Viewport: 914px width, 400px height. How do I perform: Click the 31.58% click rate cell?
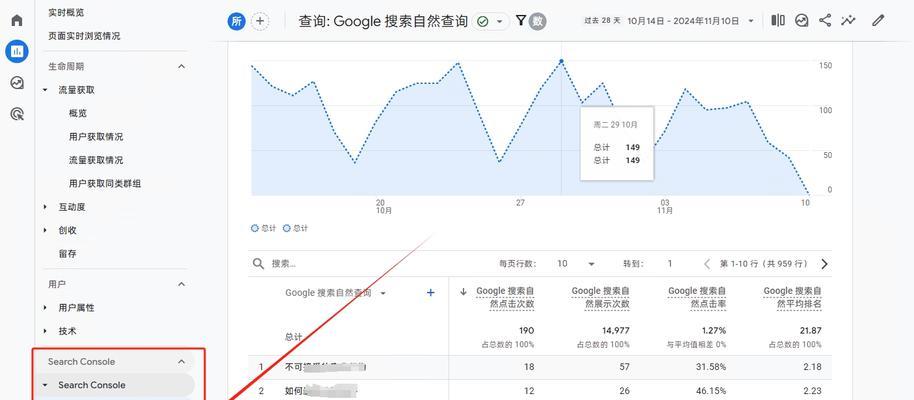coord(709,367)
